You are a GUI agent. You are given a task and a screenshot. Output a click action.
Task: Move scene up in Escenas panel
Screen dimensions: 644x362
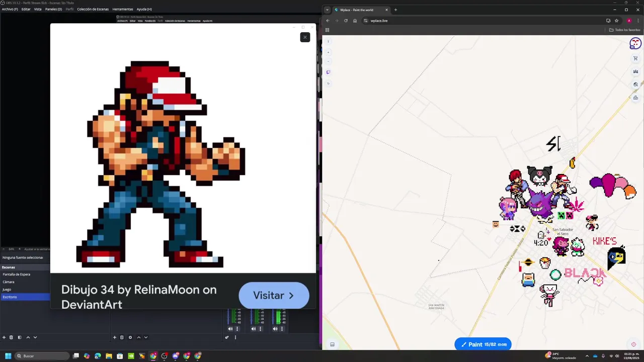click(x=28, y=337)
